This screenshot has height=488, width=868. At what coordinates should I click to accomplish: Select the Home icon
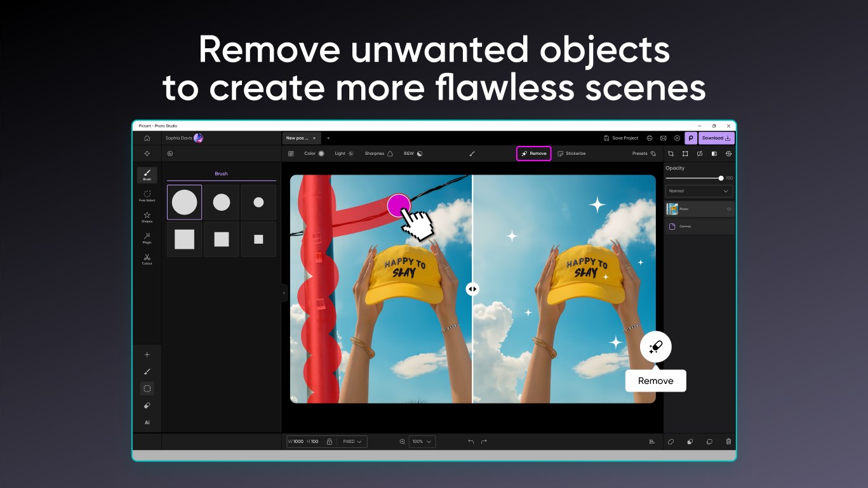147,138
